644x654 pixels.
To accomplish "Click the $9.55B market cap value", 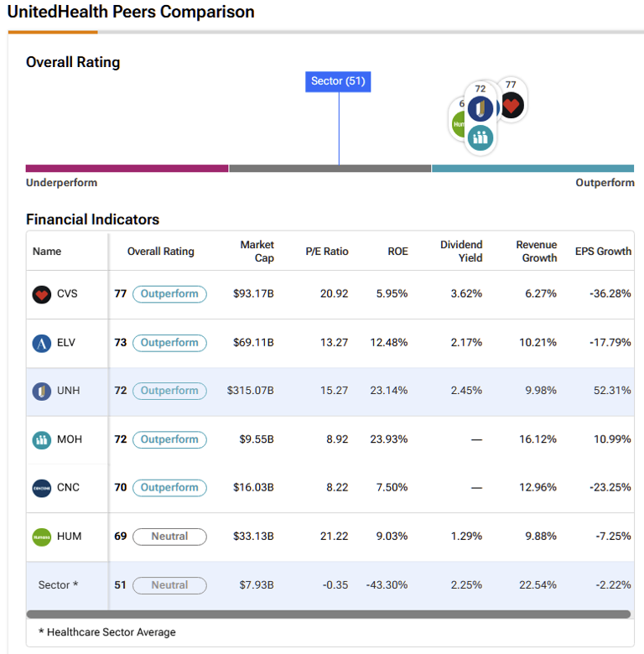I will [x=257, y=439].
